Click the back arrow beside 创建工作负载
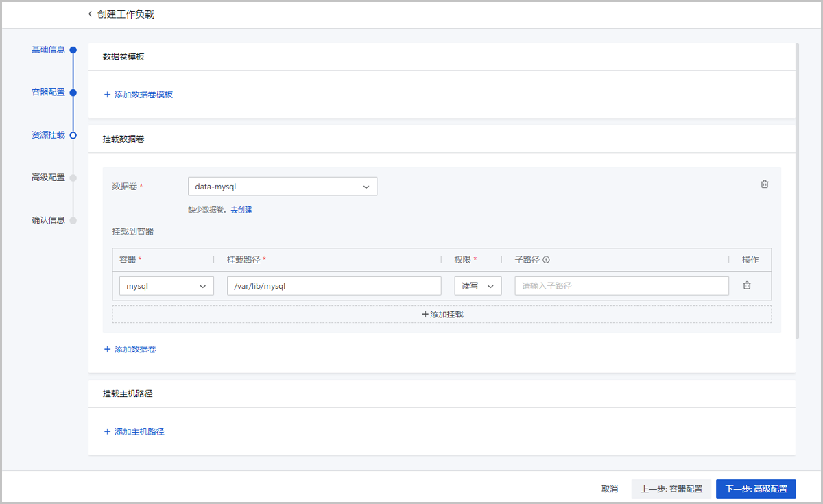This screenshot has height=504, width=823. click(x=89, y=13)
